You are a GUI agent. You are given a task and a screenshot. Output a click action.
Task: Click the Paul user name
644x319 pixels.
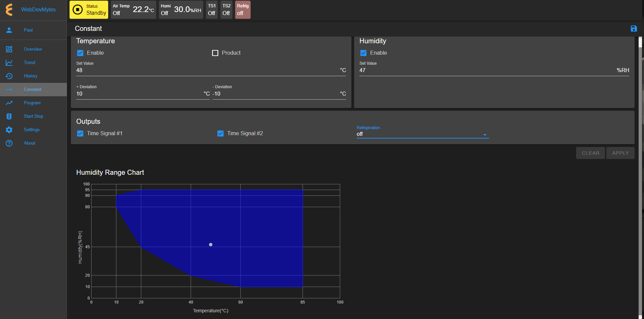(x=28, y=30)
